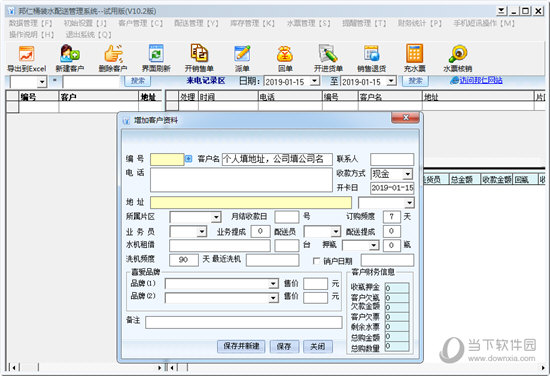Click the 客户名 input field
The image size is (550, 376).
point(277,159)
